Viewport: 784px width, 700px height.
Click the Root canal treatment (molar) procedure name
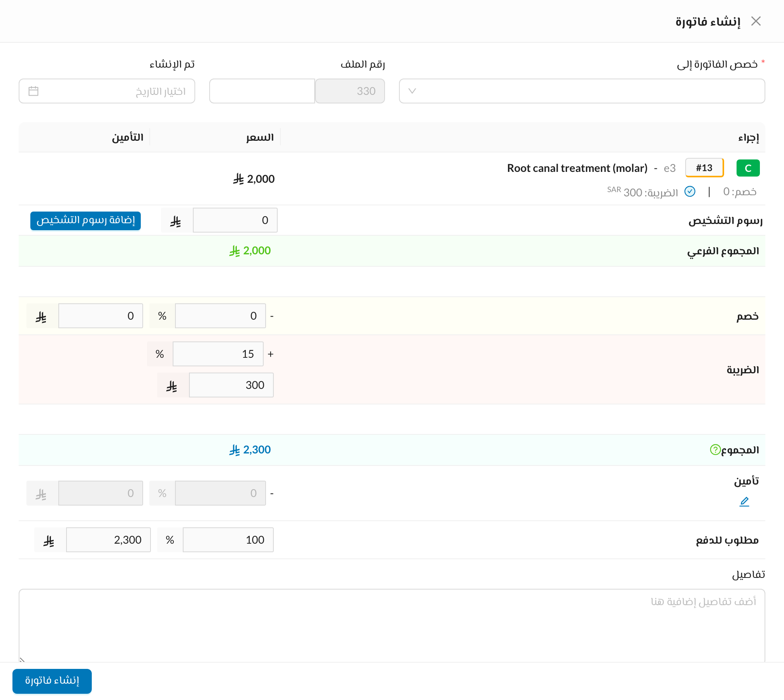pos(577,168)
